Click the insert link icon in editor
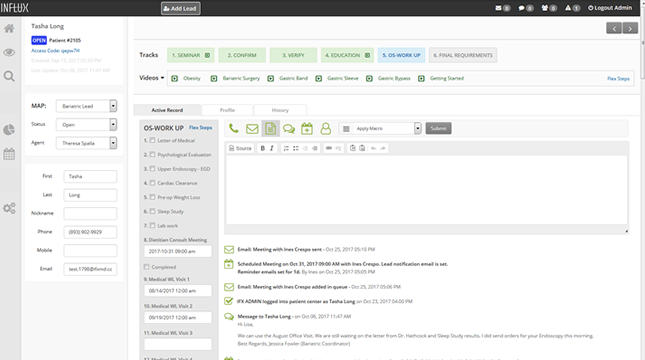The height and width of the screenshot is (360, 645). tap(329, 148)
